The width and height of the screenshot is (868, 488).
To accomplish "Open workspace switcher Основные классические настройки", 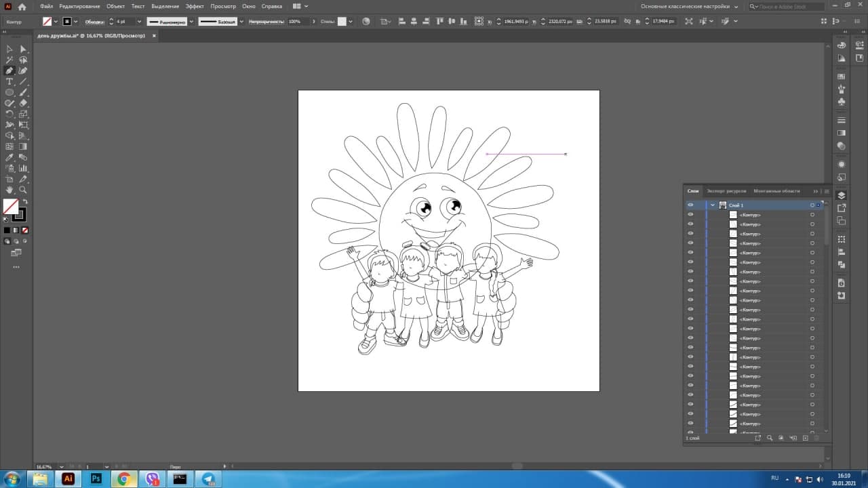I will pyautogui.click(x=690, y=6).
